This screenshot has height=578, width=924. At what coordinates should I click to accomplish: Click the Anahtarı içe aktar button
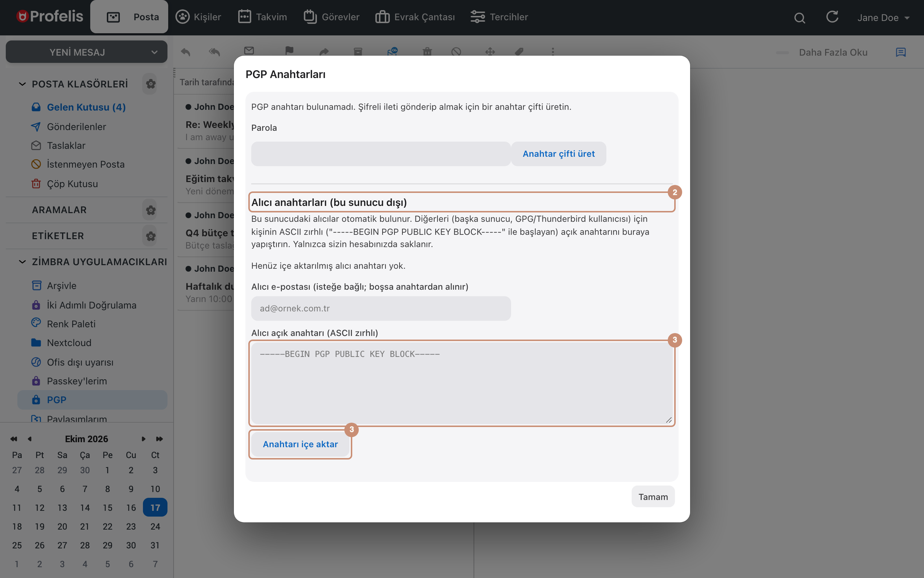300,444
